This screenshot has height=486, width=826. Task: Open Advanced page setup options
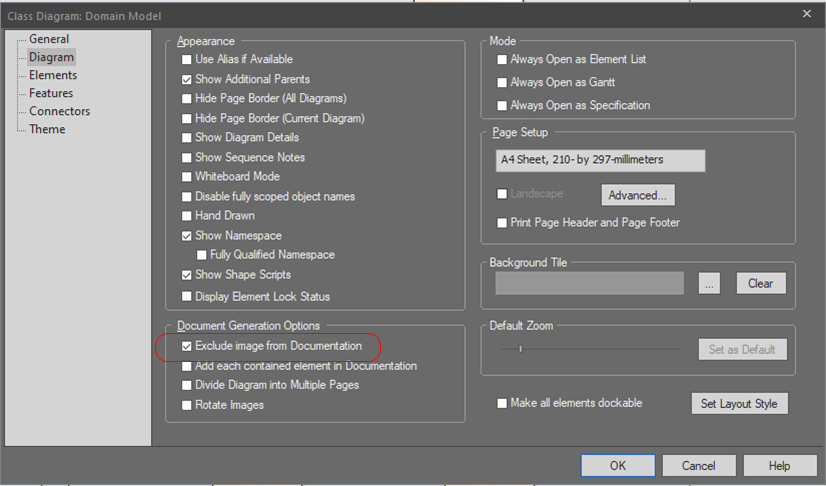(638, 195)
